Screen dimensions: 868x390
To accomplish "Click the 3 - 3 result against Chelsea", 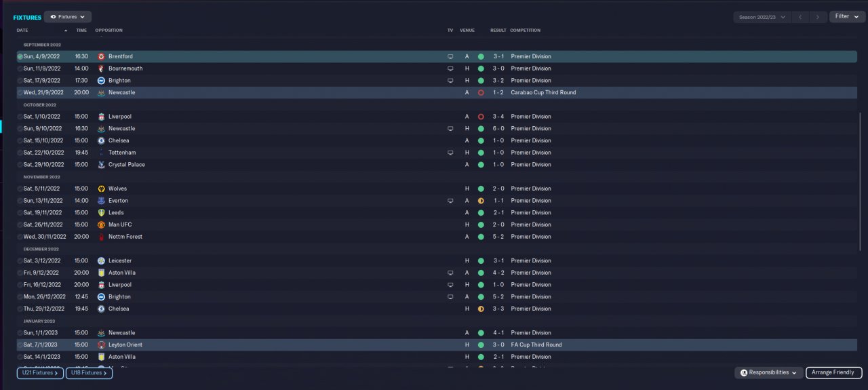I will tap(498, 309).
